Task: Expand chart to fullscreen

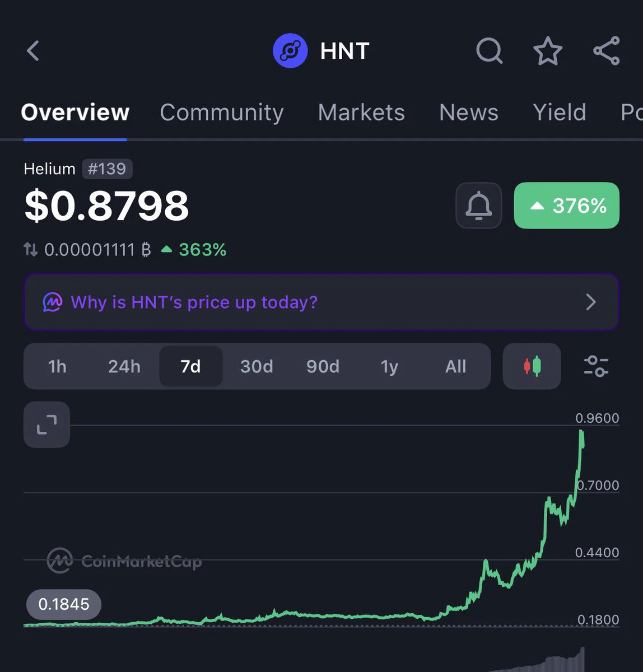Action: (x=47, y=424)
